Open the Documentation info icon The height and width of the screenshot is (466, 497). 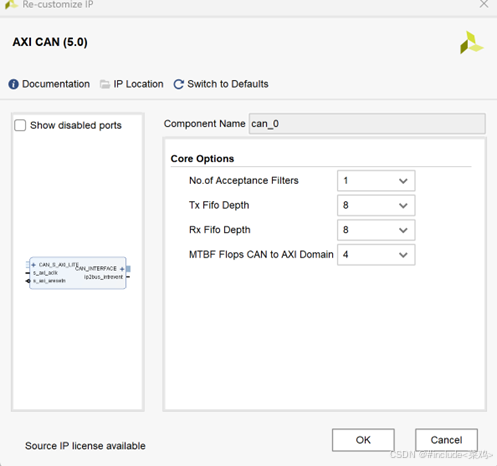(13, 84)
